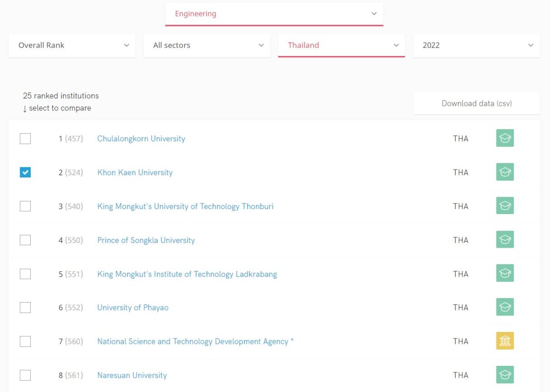Click rank text "7 (560)"
The image size is (550, 392).
pos(71,342)
